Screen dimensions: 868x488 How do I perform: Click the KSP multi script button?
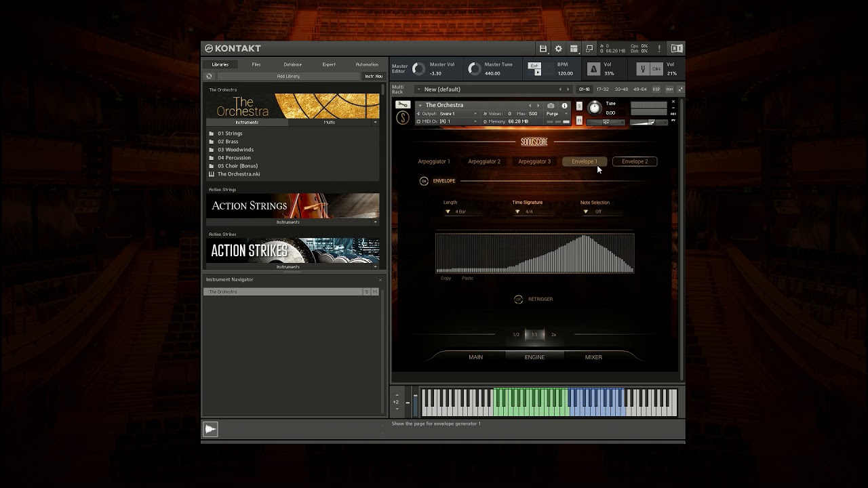[656, 89]
